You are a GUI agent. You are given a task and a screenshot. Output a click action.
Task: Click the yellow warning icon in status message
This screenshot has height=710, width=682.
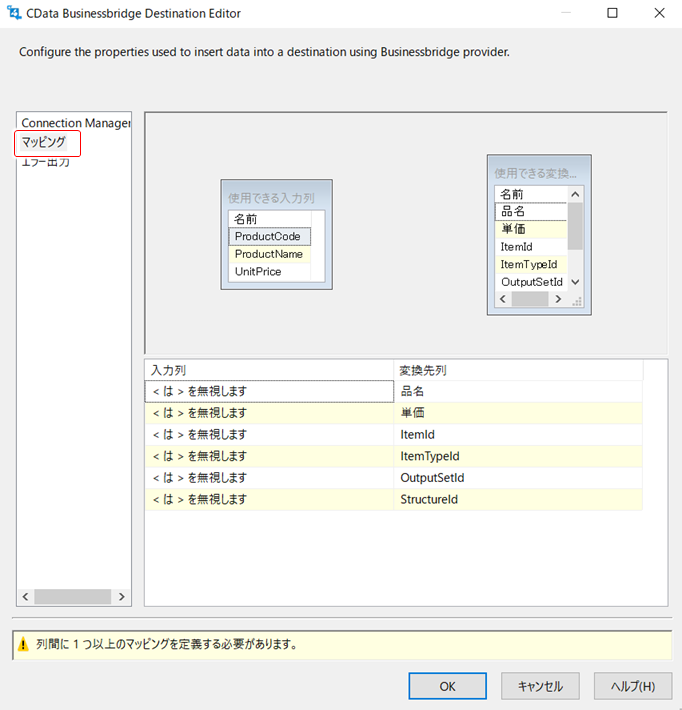[23, 644]
